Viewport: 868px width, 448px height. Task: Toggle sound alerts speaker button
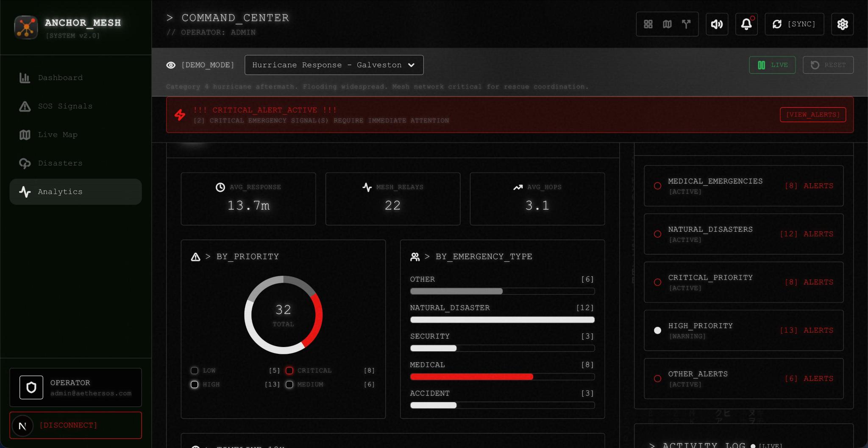tap(717, 24)
